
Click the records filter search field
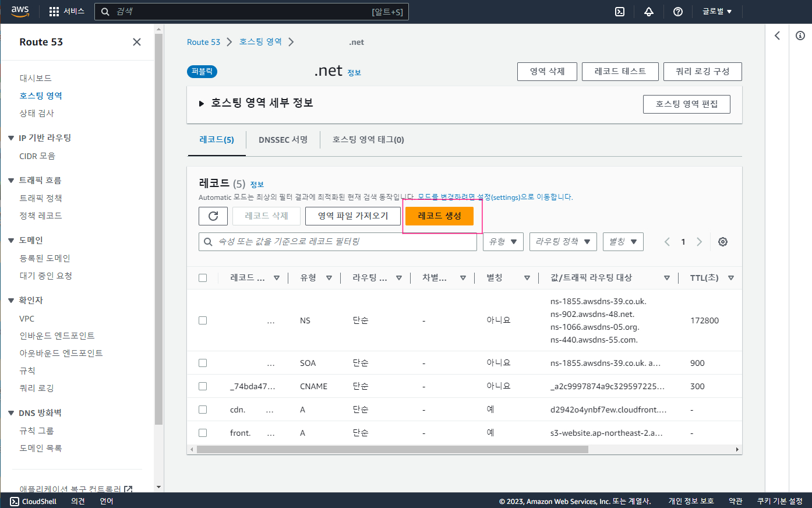(x=338, y=242)
